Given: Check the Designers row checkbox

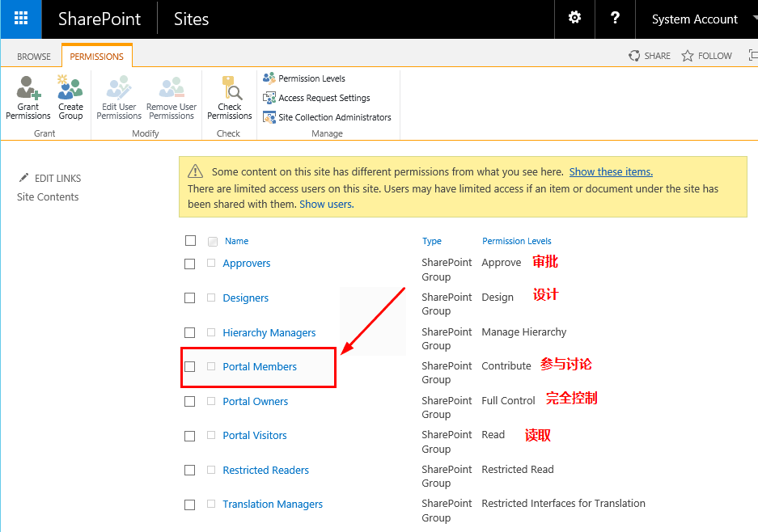Looking at the screenshot, I should (190, 298).
